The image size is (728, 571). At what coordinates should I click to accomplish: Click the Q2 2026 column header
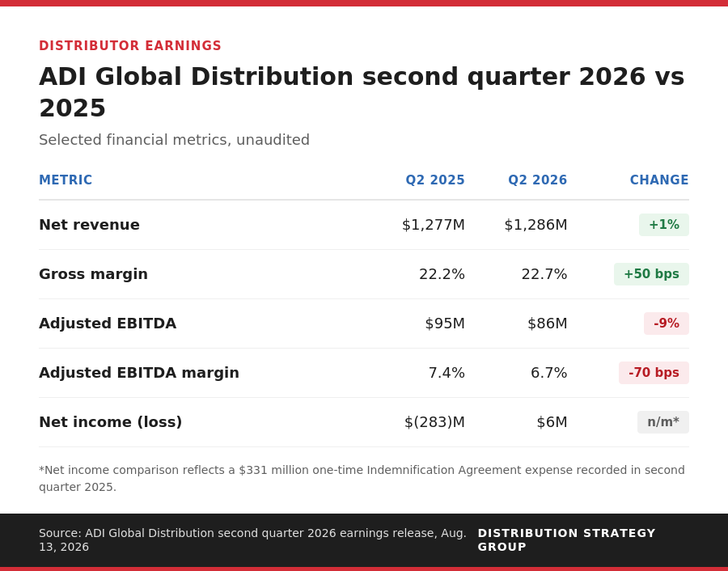click(x=538, y=180)
